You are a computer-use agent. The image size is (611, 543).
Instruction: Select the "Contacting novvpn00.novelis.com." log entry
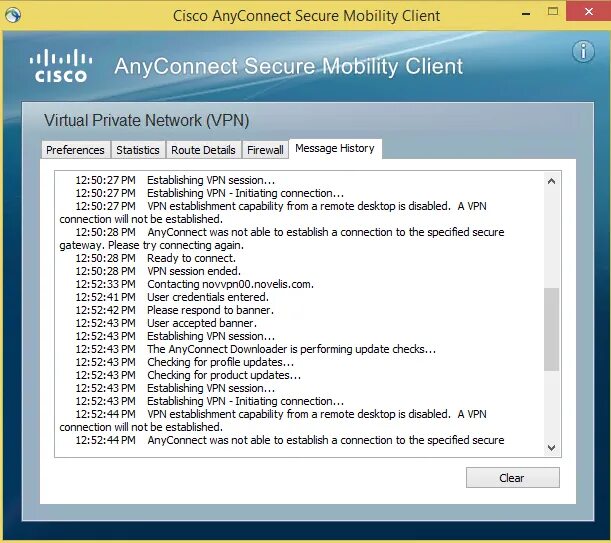(230, 284)
